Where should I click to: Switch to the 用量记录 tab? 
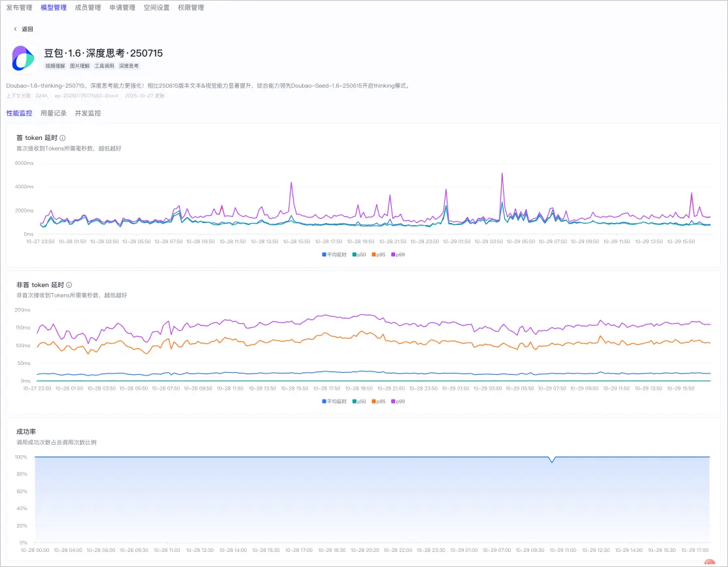tap(54, 113)
